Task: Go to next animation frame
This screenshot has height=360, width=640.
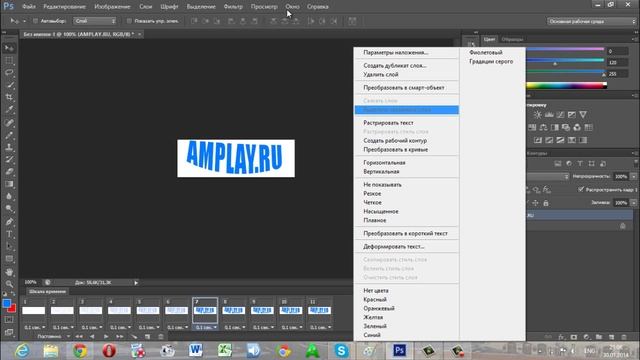Action: tap(120, 337)
